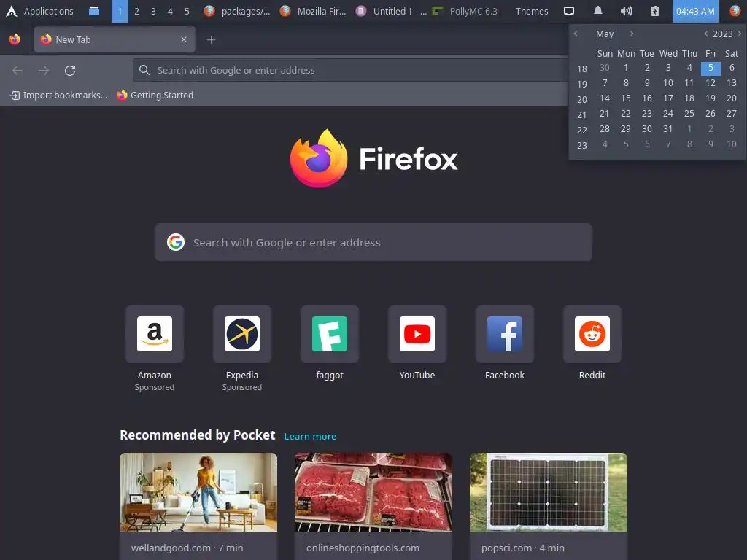The image size is (747, 560).
Task: Open the Applications menu in the panel
Action: click(40, 11)
